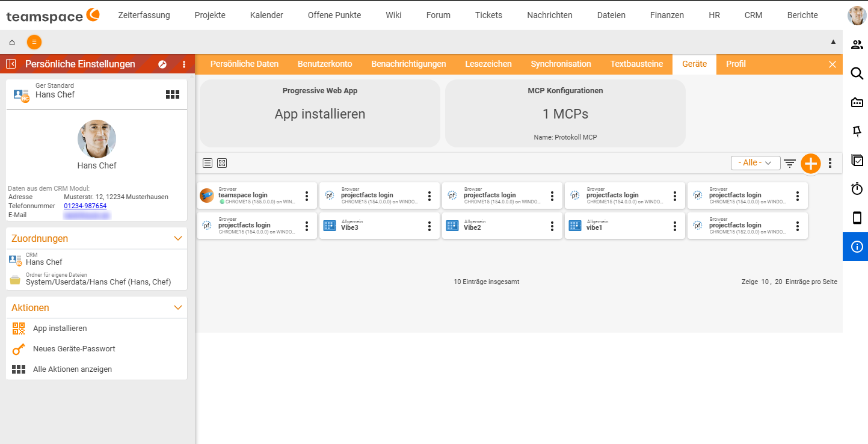
Task: Click the stopwatch timer icon in right sidebar
Action: click(x=857, y=189)
